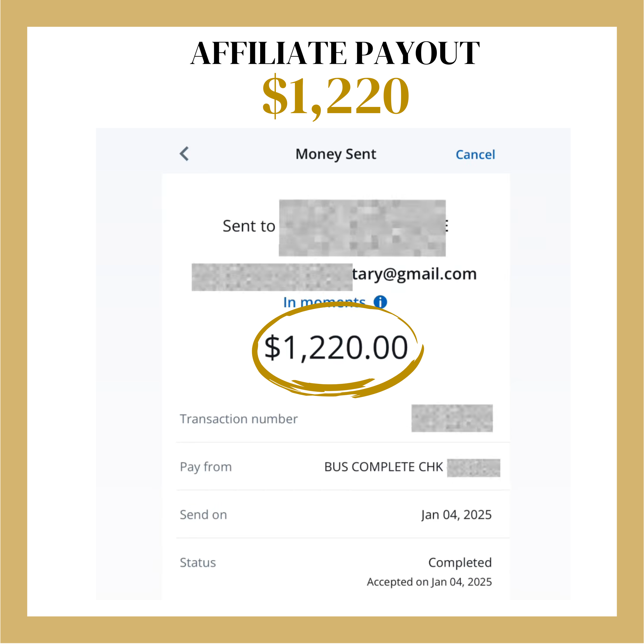Click the Sent to label

tap(249, 226)
